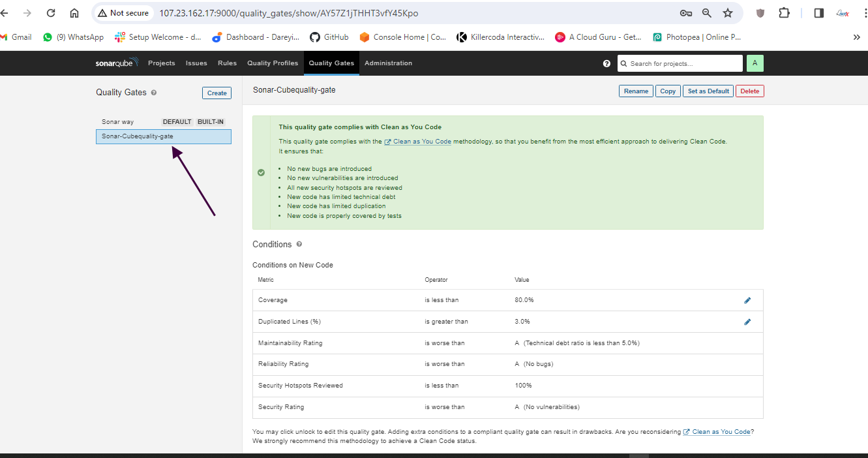Bookmark this page with the star icon
868x458 pixels.
pos(728,13)
